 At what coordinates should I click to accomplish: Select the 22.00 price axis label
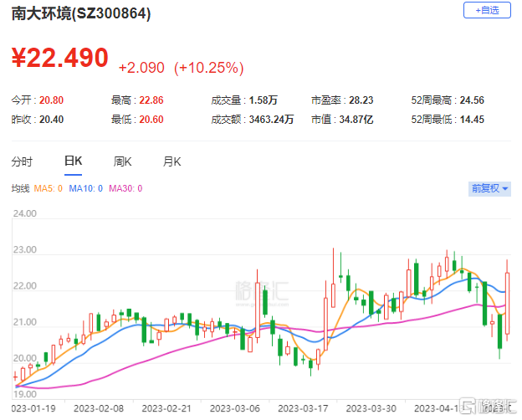24,286
